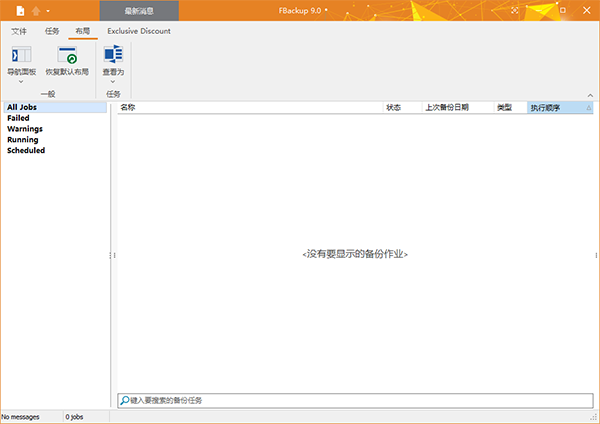Click the magnifier search icon
Image resolution: width=600 pixels, height=424 pixels.
[124, 400]
